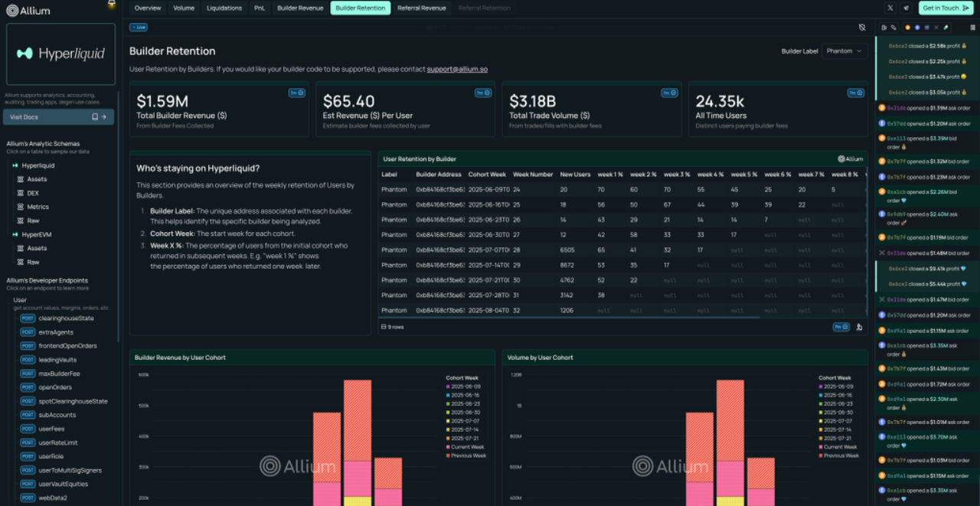The height and width of the screenshot is (506, 980).
Task: Click the crossed-out circle icon above Builder Label
Action: pyautogui.click(x=862, y=28)
